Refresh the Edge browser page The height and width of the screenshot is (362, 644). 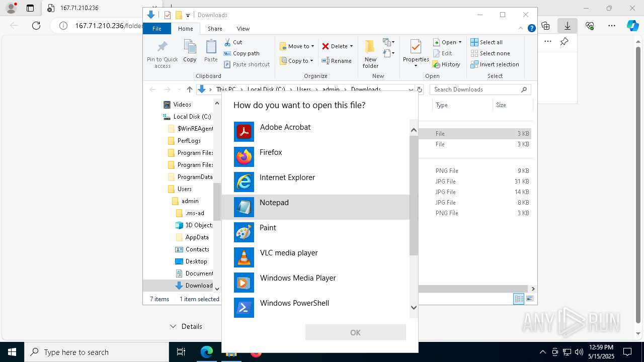point(36,26)
